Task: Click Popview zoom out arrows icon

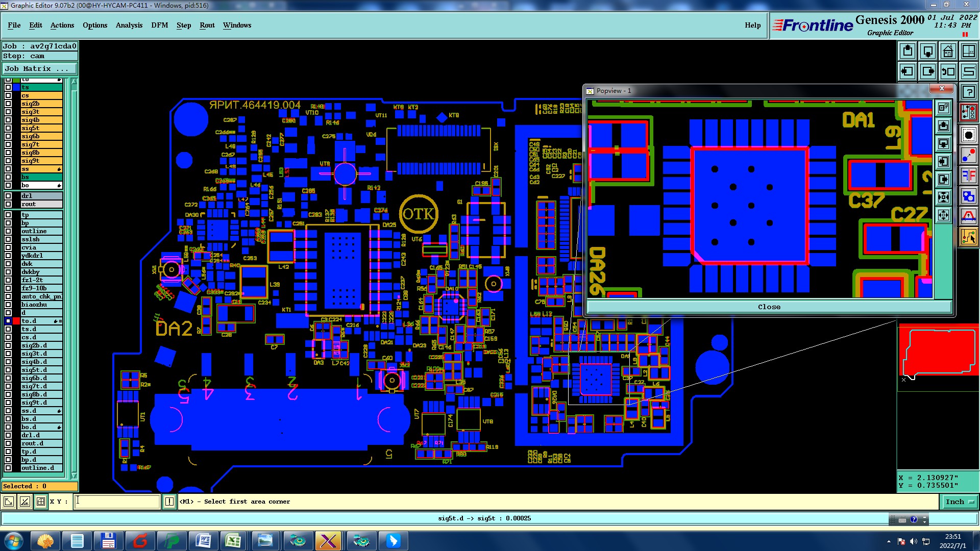Action: click(x=944, y=215)
